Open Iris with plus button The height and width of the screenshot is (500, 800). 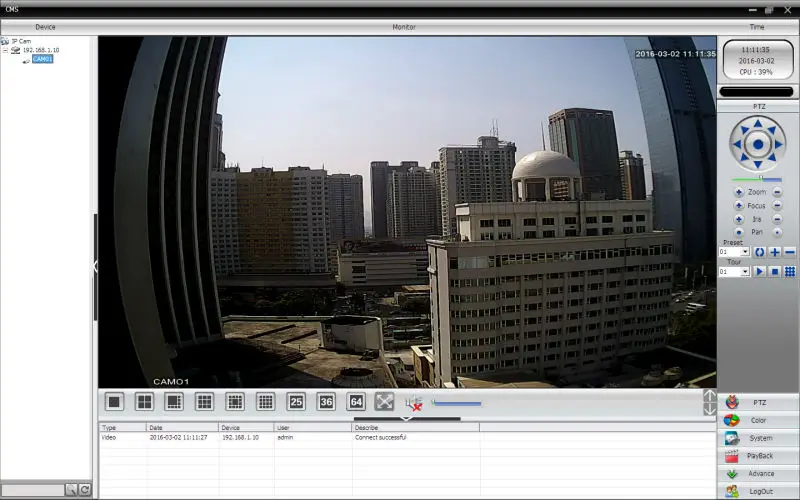[x=739, y=219]
